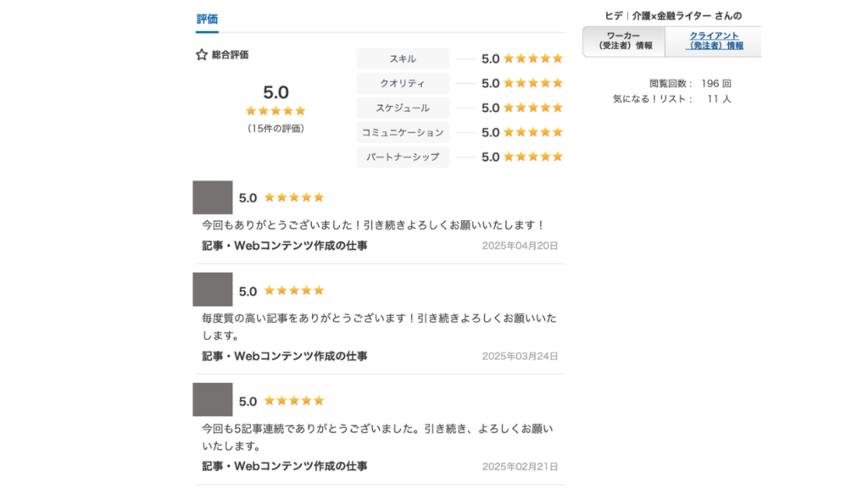Click the コミュニケーション rating stars
The image size is (868, 488).
533,133
